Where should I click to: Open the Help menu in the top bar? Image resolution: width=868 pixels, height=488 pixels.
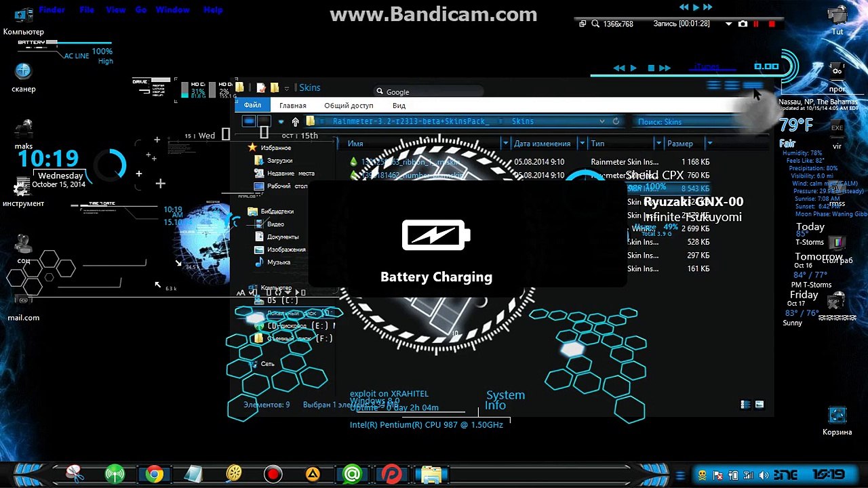(213, 9)
